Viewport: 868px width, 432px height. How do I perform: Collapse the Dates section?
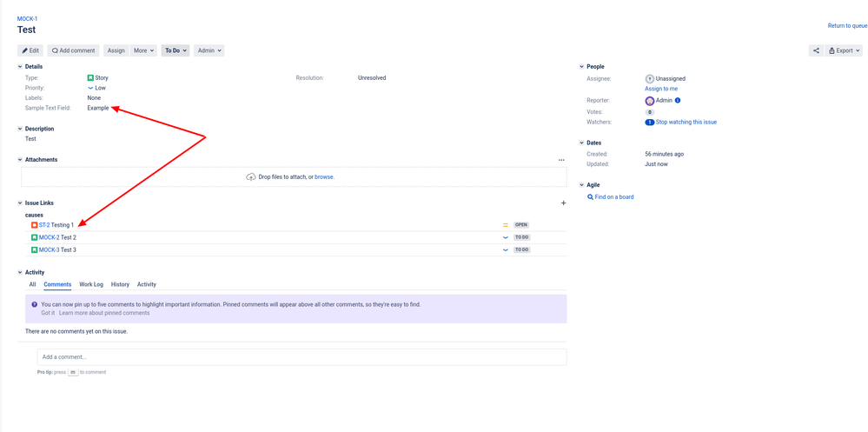click(582, 143)
